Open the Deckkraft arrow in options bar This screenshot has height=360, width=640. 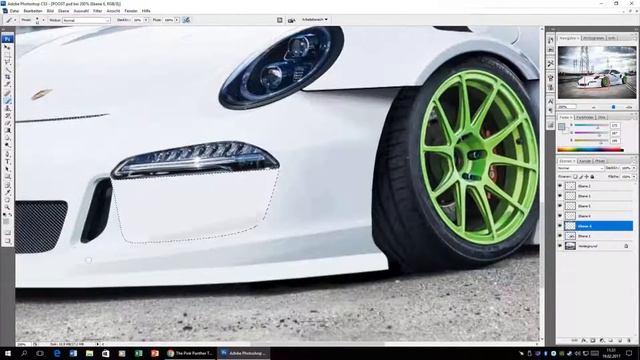point(146,20)
